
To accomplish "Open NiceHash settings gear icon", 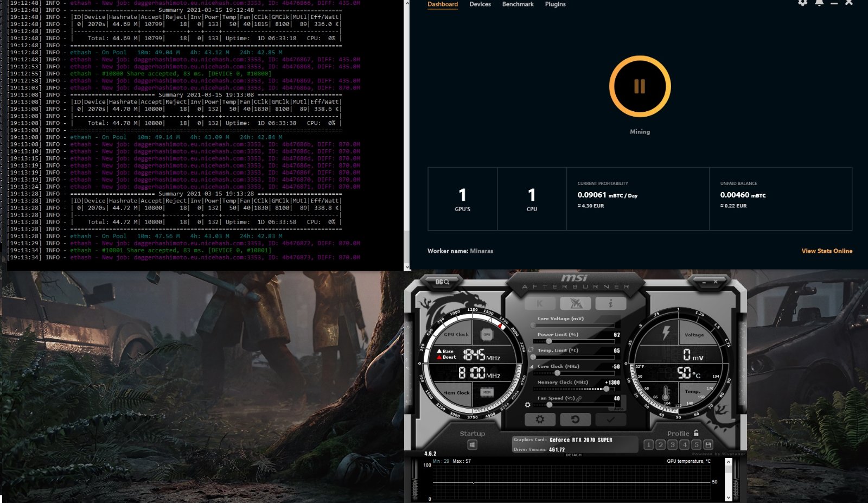I will coord(802,3).
